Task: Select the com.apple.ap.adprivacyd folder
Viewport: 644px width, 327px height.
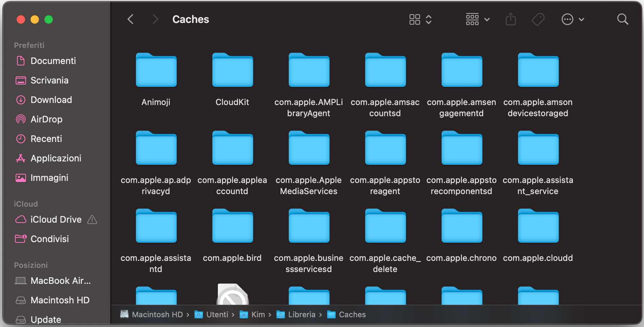Action: [x=156, y=148]
